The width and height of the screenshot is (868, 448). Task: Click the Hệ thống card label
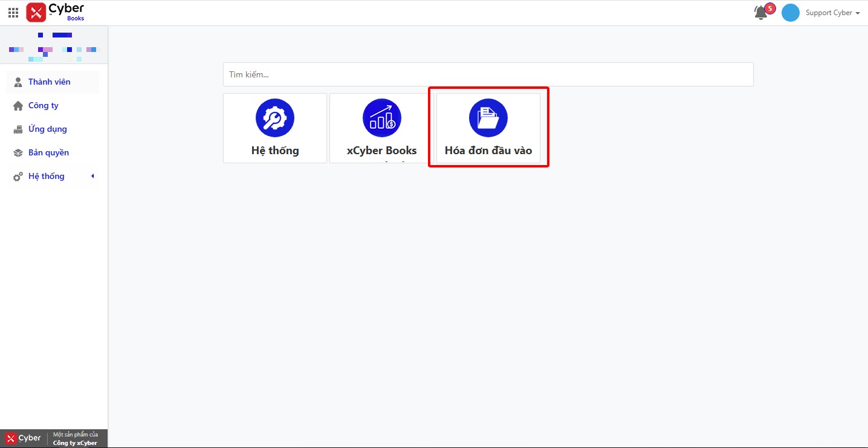(x=275, y=151)
